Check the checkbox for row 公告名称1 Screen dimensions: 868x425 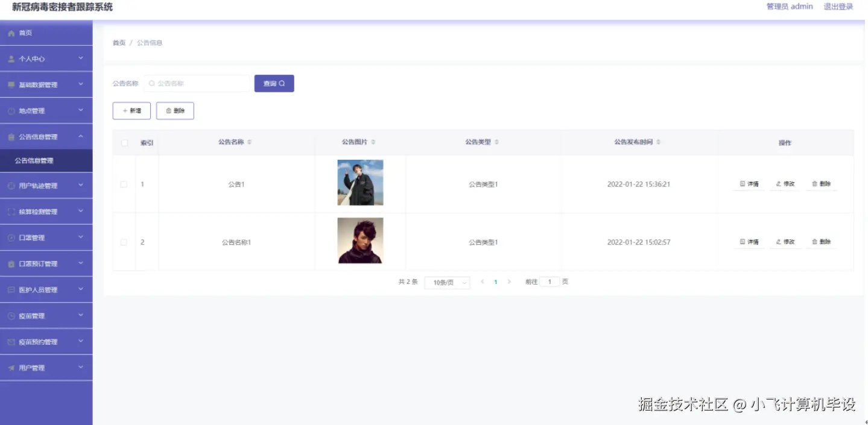(x=124, y=242)
